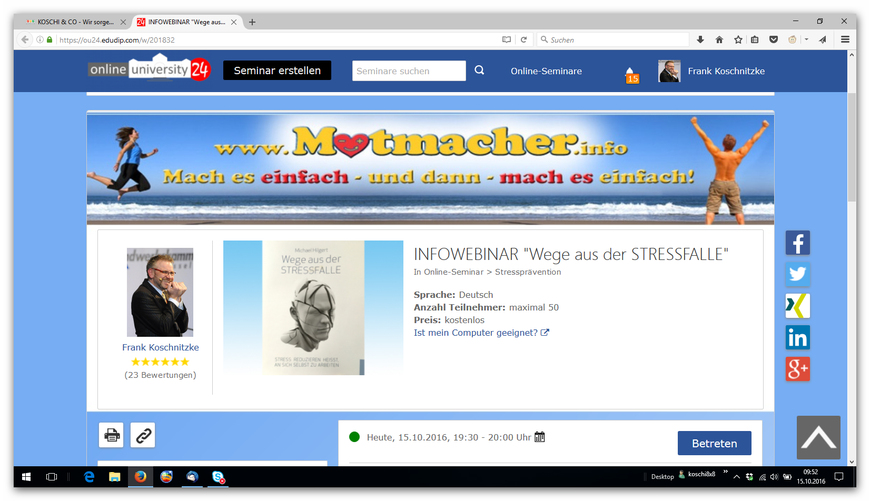Viewport: 870px width, 501px height.
Task: Go to the online university 24 logo home
Action: click(x=149, y=69)
